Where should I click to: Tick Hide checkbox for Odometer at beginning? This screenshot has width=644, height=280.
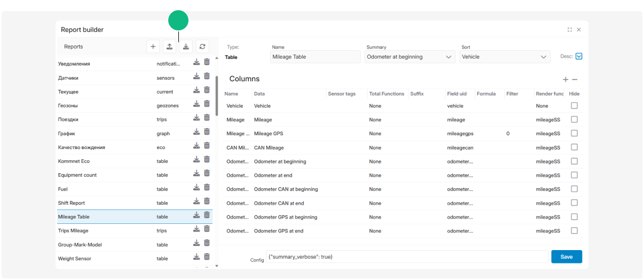tap(574, 161)
